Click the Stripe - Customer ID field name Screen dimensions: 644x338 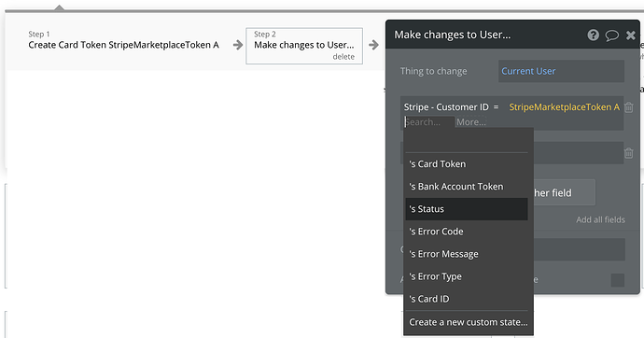pyautogui.click(x=446, y=107)
